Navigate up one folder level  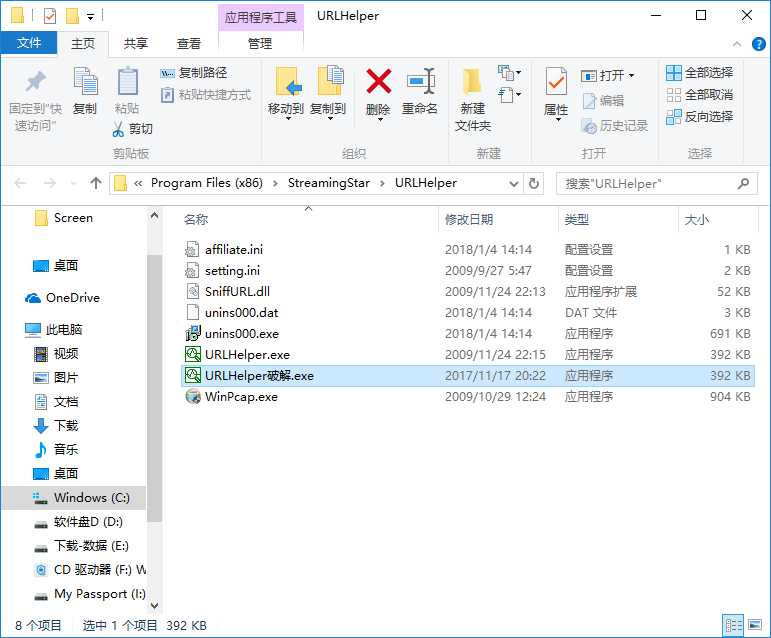click(96, 183)
